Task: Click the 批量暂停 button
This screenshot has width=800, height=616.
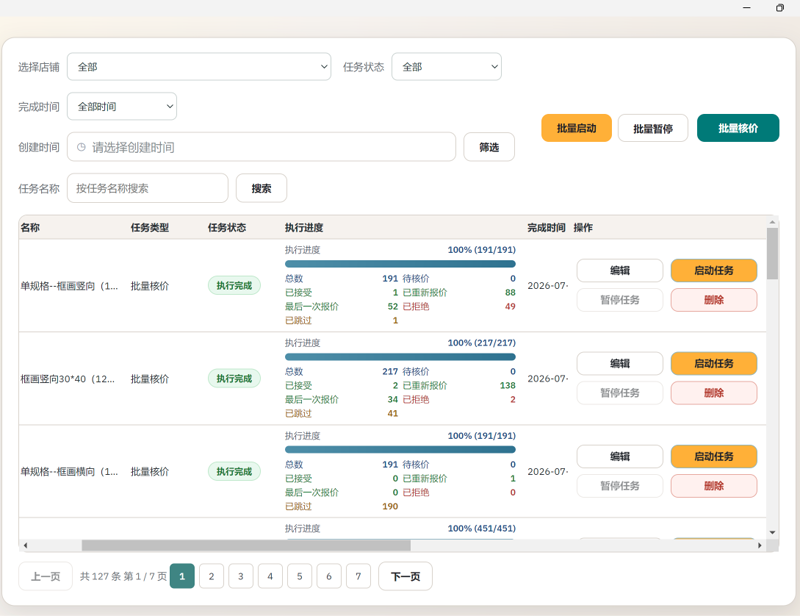Action: point(653,128)
